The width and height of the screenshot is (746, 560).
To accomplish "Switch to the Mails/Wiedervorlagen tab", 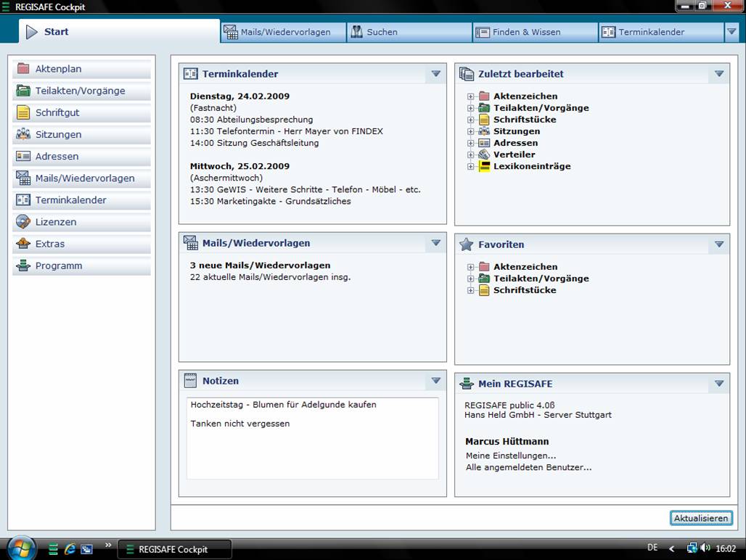I will click(284, 32).
